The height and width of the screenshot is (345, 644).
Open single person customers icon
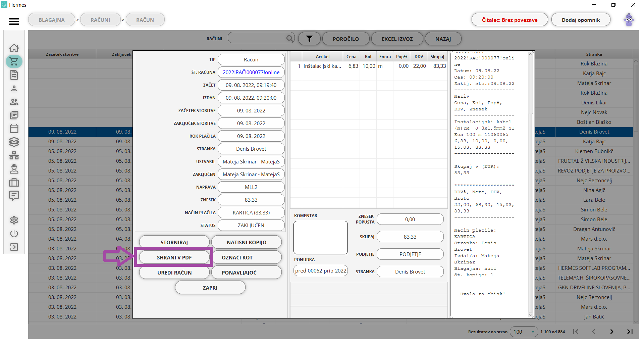click(x=14, y=88)
